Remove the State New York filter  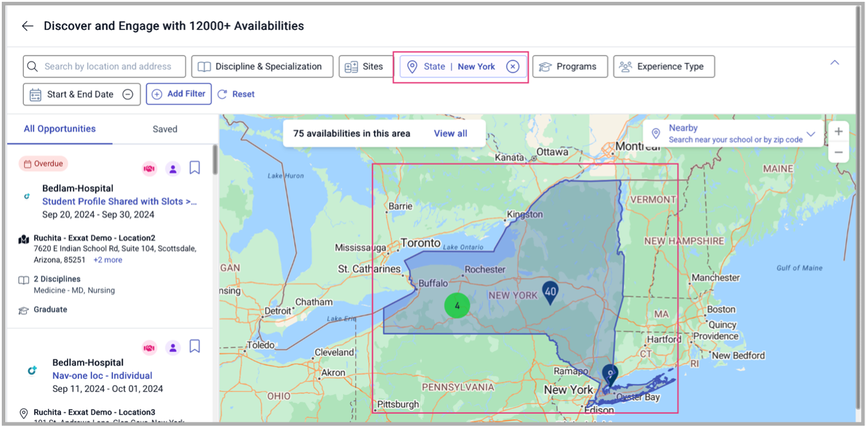[x=513, y=66]
